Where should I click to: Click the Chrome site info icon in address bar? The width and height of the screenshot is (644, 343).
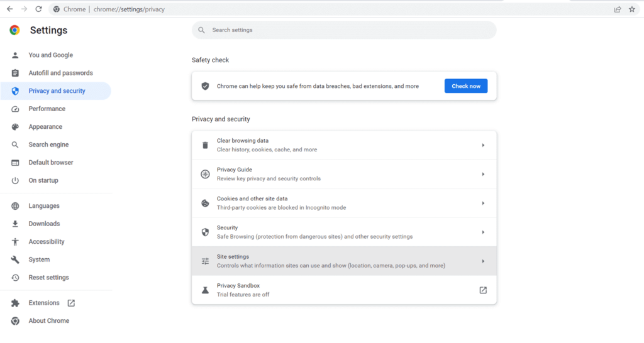click(x=57, y=9)
